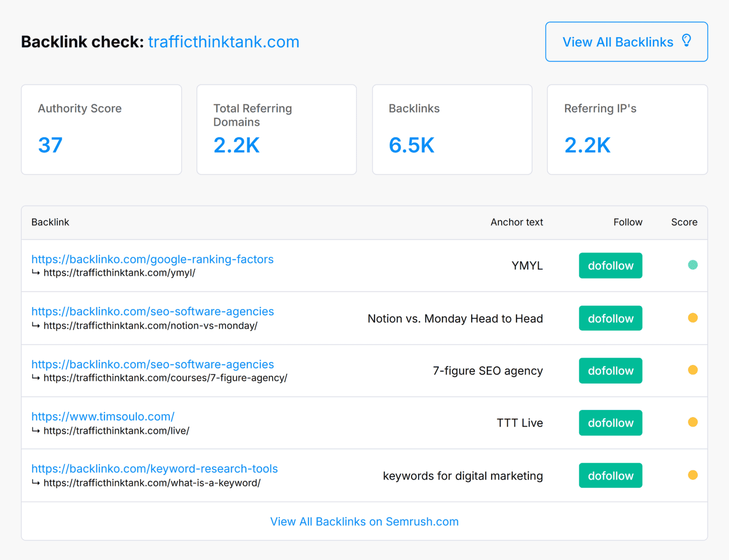The height and width of the screenshot is (560, 729).
Task: Sort by the Score column header
Action: point(684,222)
